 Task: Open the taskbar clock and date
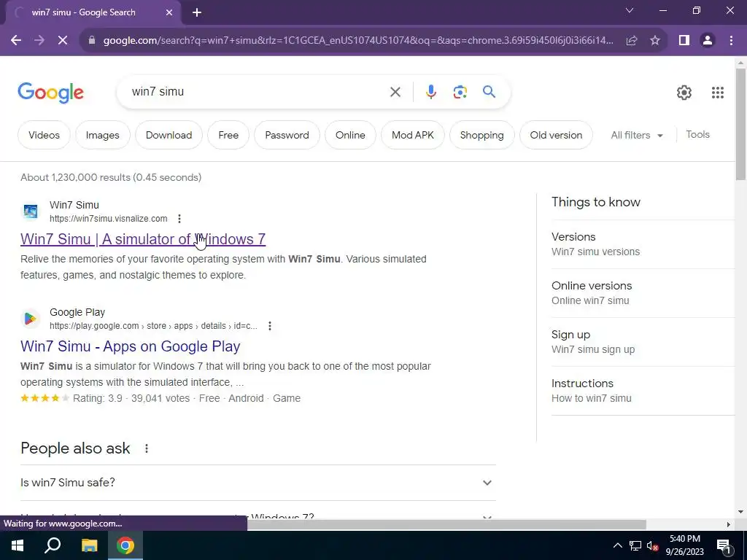point(684,545)
